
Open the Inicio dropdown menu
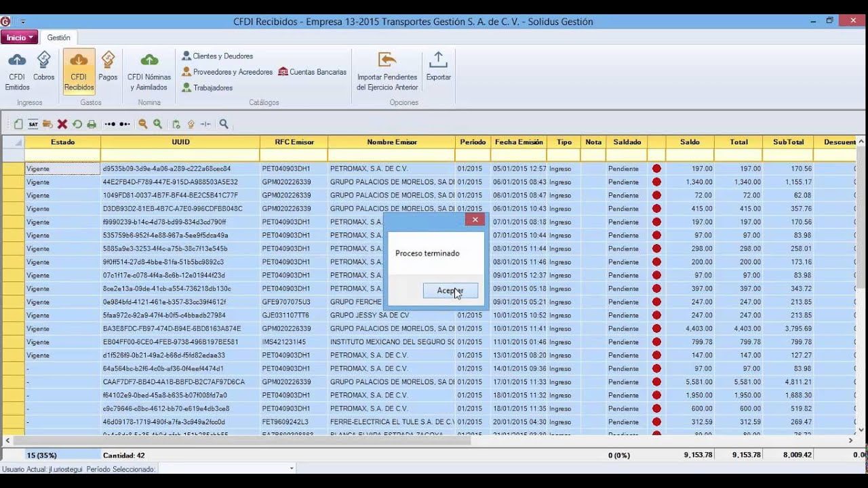point(19,38)
